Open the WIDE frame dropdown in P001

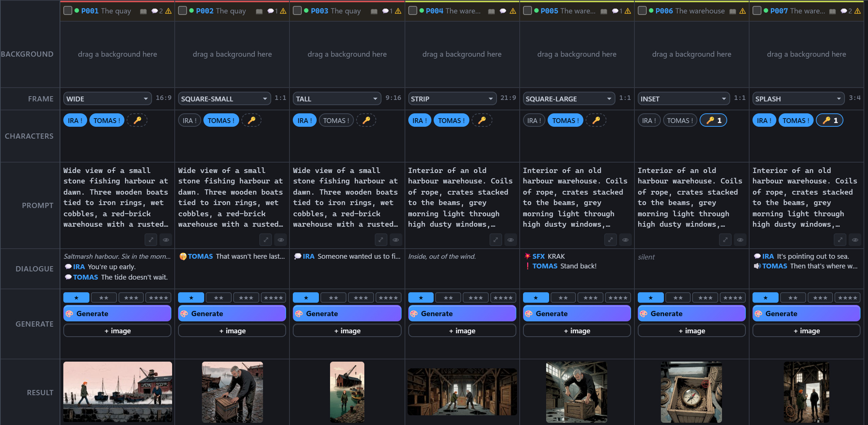[107, 99]
